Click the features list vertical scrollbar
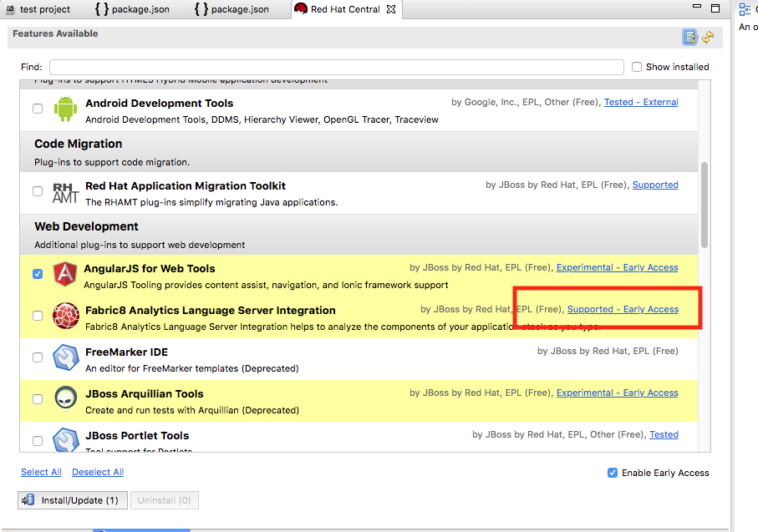 (x=705, y=205)
